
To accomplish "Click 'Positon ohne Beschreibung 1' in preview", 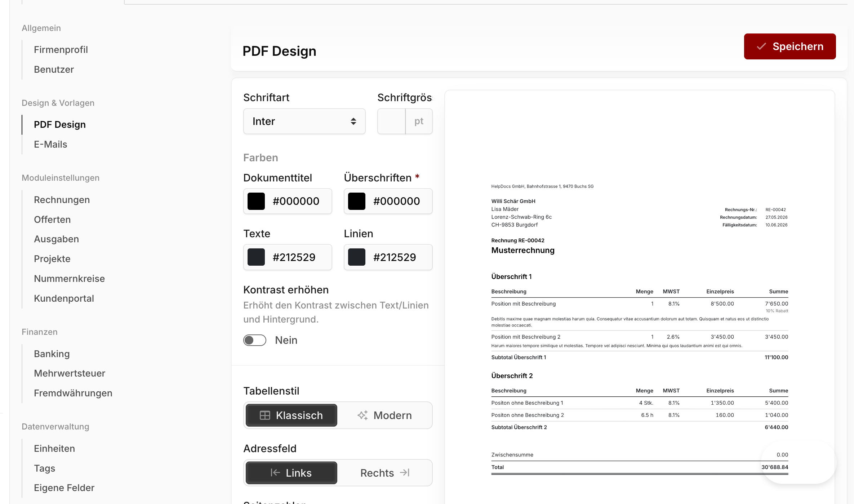I will pos(527,403).
